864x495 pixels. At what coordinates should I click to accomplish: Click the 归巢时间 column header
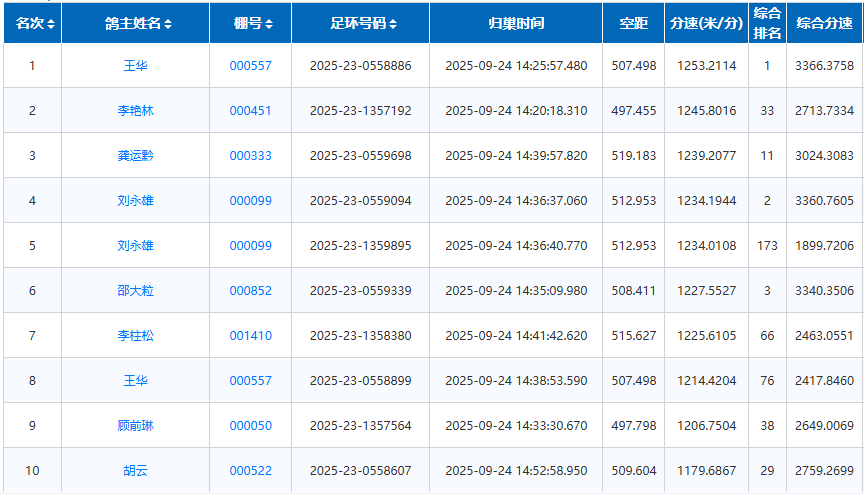[516, 23]
